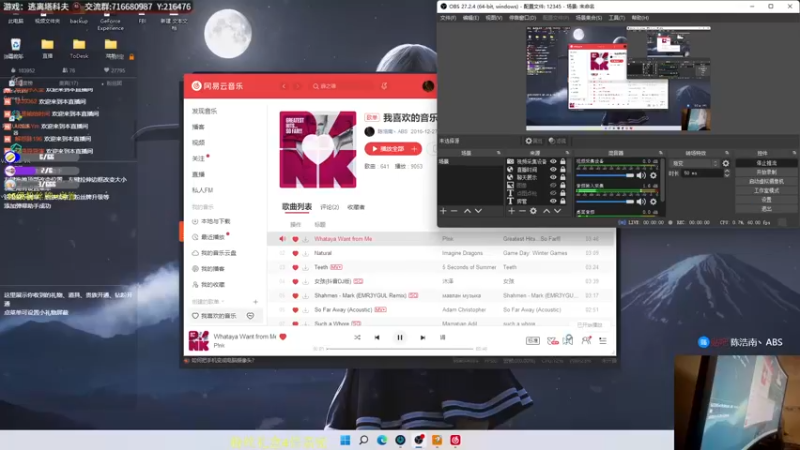Open the headphones listen-together icon in player bar
The image size is (800, 450).
coord(568,340)
